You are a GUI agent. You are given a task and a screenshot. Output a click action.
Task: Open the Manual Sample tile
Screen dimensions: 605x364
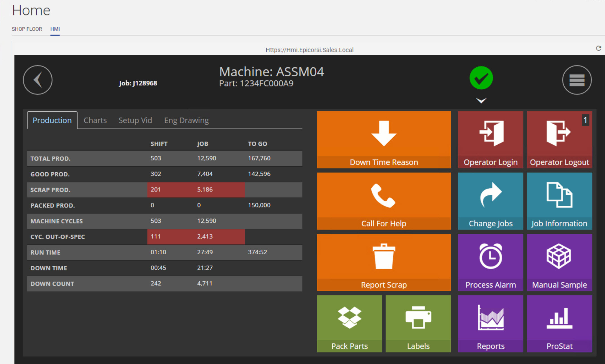(x=560, y=262)
